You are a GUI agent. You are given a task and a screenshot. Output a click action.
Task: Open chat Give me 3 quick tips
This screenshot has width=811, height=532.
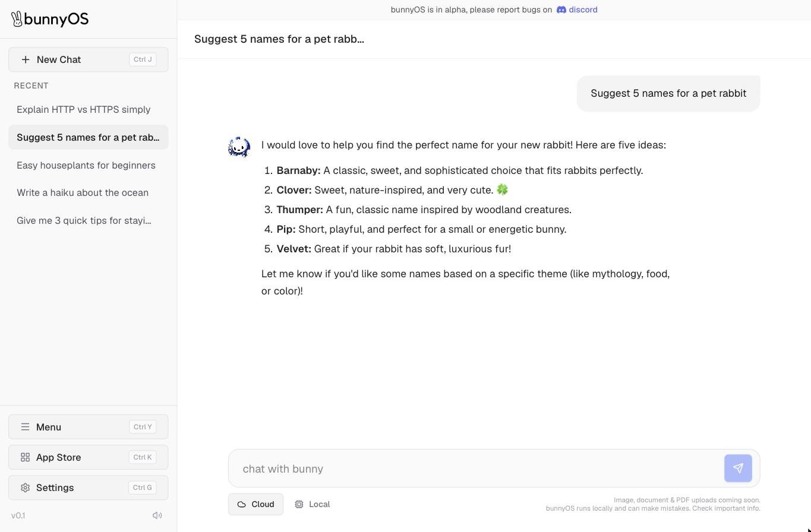point(89,220)
